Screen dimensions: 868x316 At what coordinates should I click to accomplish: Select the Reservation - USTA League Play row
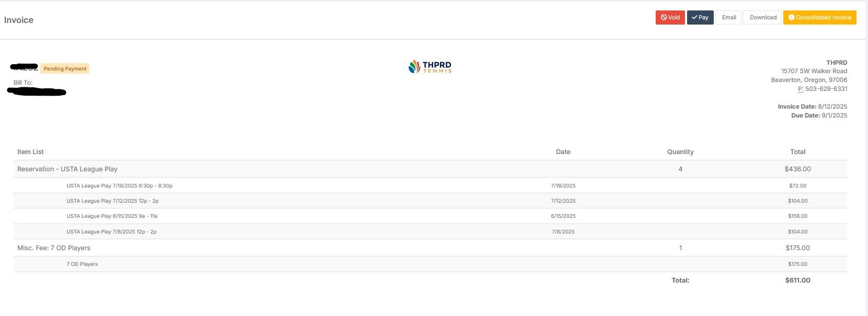click(x=67, y=169)
